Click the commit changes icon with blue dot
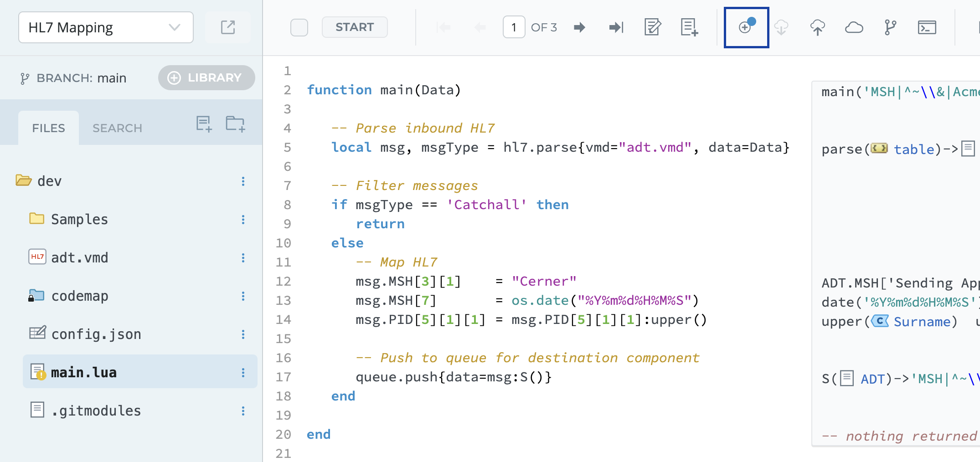Viewport: 980px width, 462px height. coord(746,27)
